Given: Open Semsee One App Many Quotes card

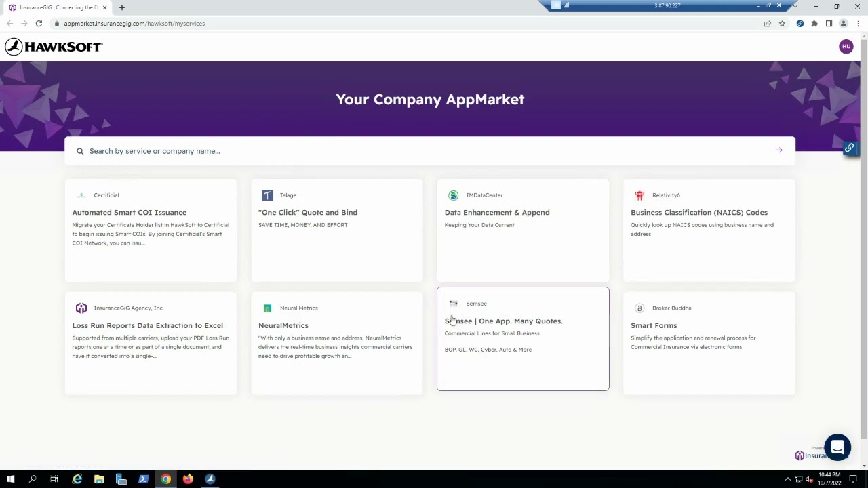Looking at the screenshot, I should coord(523,339).
